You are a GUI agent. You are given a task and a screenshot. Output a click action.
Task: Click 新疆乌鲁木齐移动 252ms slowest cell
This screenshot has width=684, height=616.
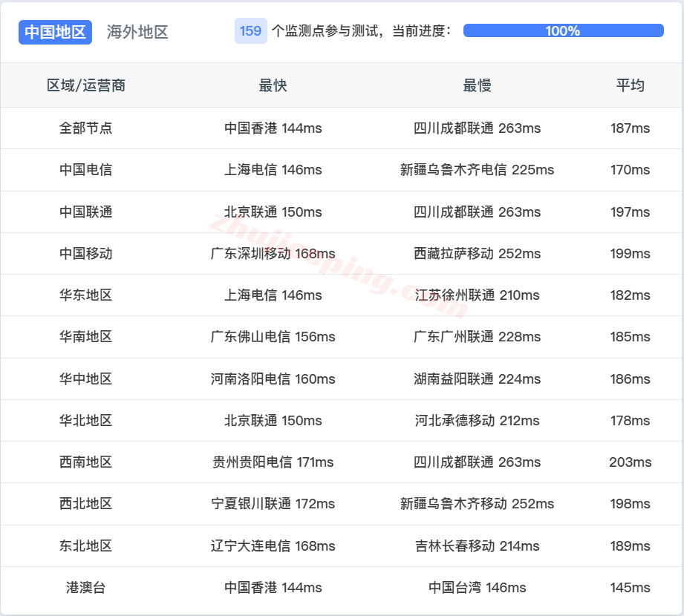click(x=478, y=503)
